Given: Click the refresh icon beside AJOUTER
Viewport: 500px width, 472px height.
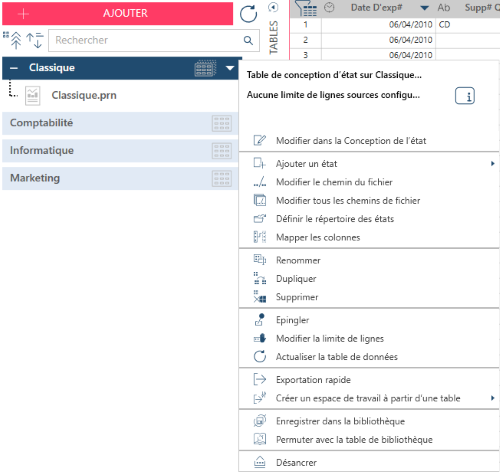Looking at the screenshot, I should pyautogui.click(x=248, y=14).
